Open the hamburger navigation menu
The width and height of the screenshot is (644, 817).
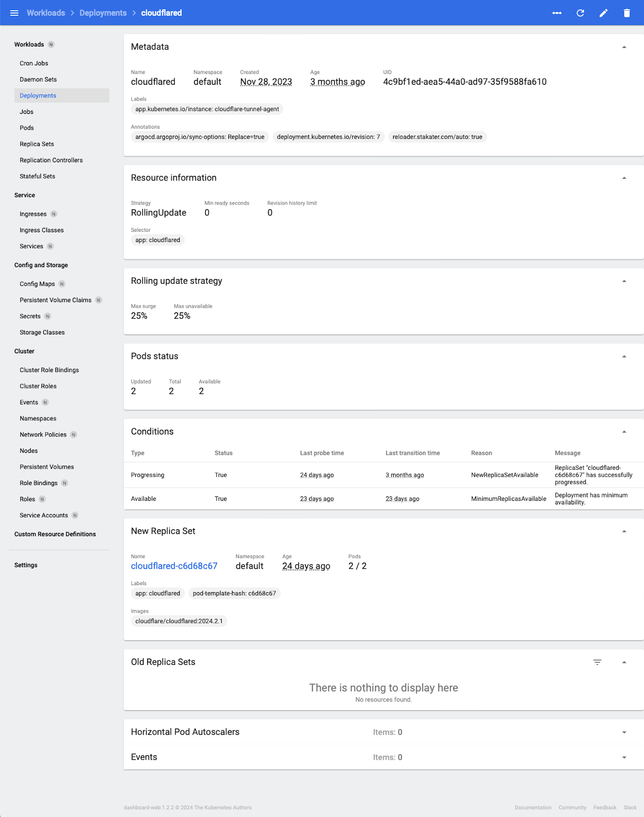(14, 13)
